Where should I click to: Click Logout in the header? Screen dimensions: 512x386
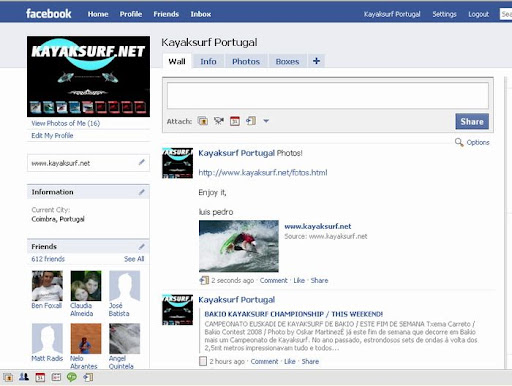[x=478, y=14]
